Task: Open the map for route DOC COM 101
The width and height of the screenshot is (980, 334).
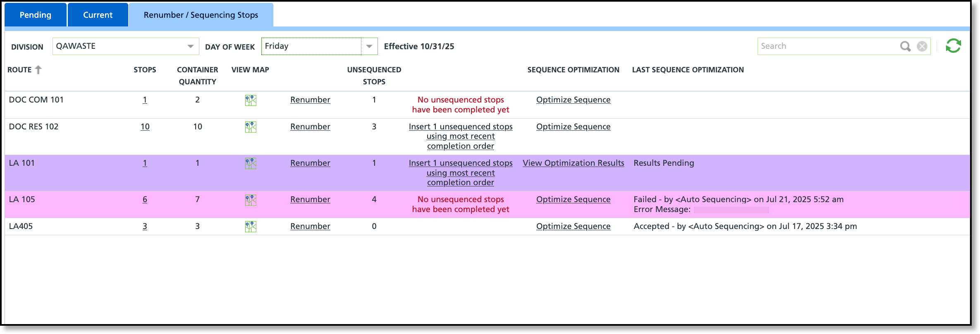Action: click(251, 100)
